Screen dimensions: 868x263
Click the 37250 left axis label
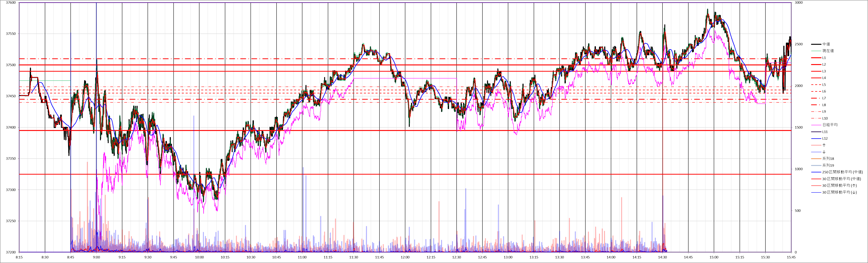click(11, 221)
